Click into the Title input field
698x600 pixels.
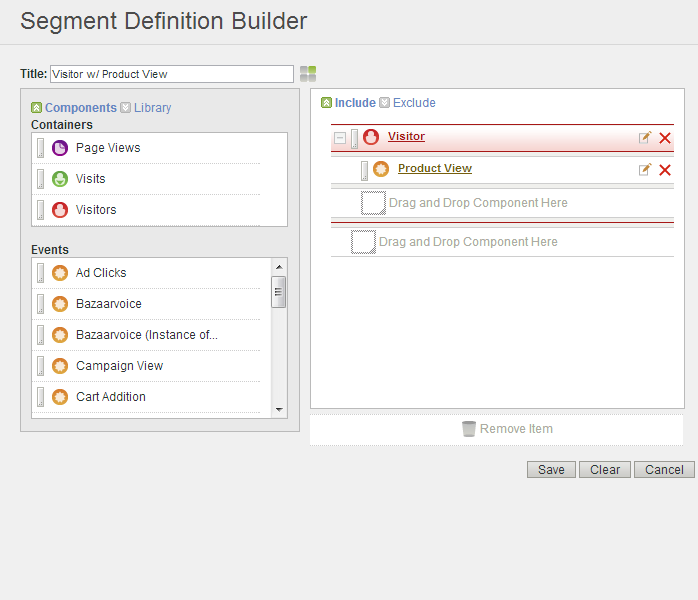[x=172, y=74]
